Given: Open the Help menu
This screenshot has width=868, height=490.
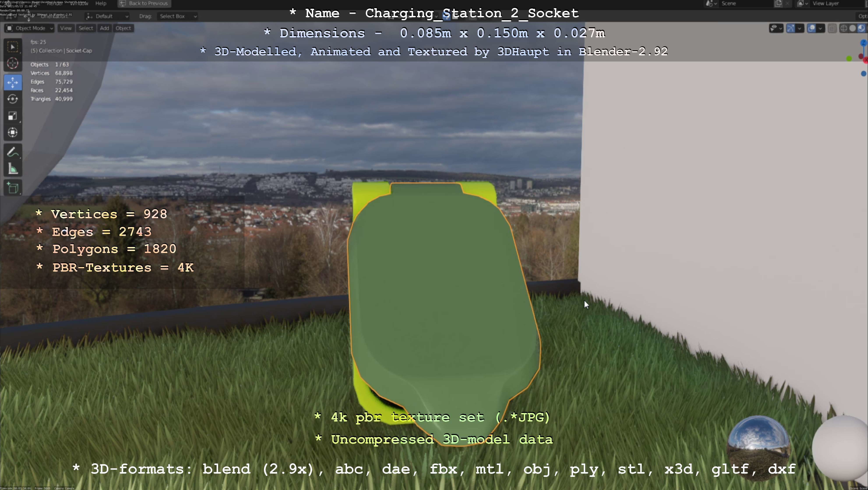Looking at the screenshot, I should (101, 3).
